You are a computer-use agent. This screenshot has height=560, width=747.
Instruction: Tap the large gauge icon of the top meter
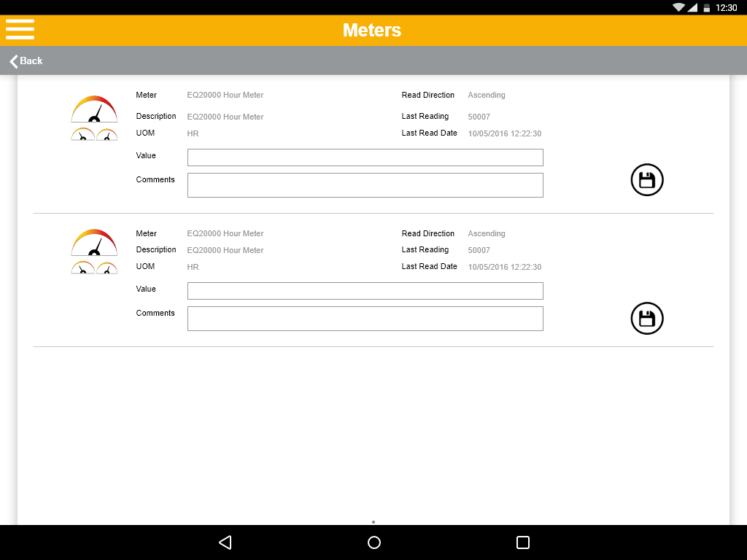[94, 109]
